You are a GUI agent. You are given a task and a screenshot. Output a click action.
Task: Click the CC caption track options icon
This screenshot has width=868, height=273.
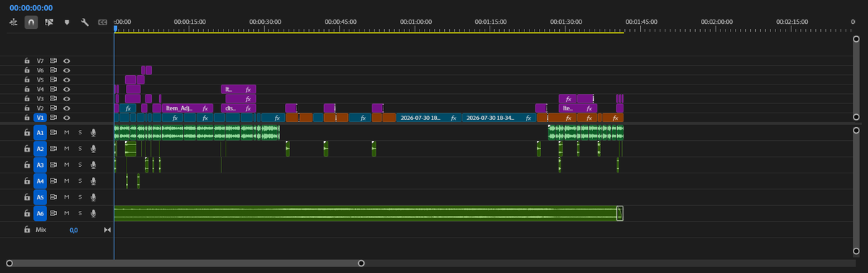click(102, 22)
